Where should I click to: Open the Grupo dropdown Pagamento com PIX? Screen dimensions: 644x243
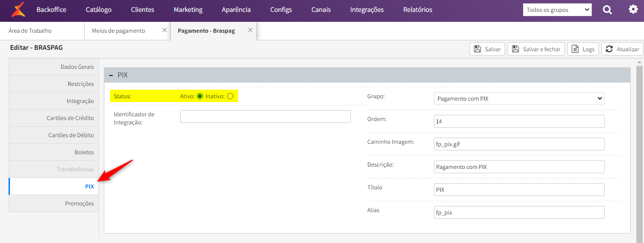click(x=519, y=98)
